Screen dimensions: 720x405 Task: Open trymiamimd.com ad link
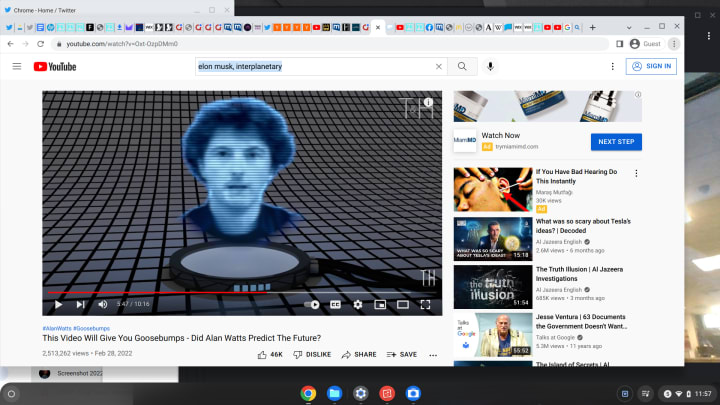pyautogui.click(x=517, y=146)
